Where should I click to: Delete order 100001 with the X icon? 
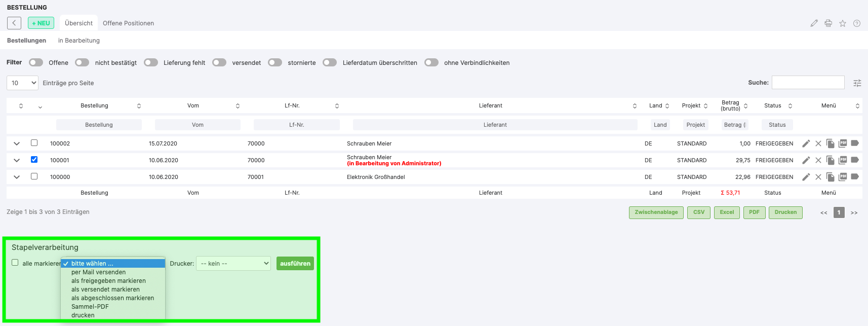click(818, 160)
